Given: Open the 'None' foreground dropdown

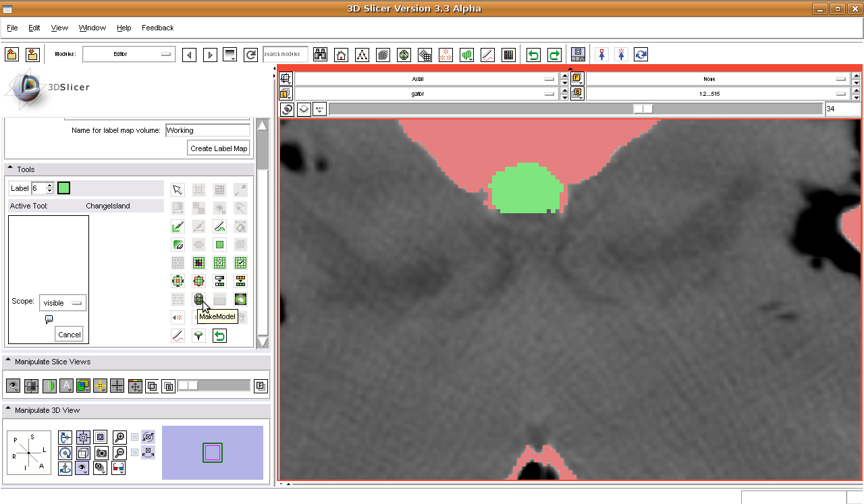Looking at the screenshot, I should [718, 79].
